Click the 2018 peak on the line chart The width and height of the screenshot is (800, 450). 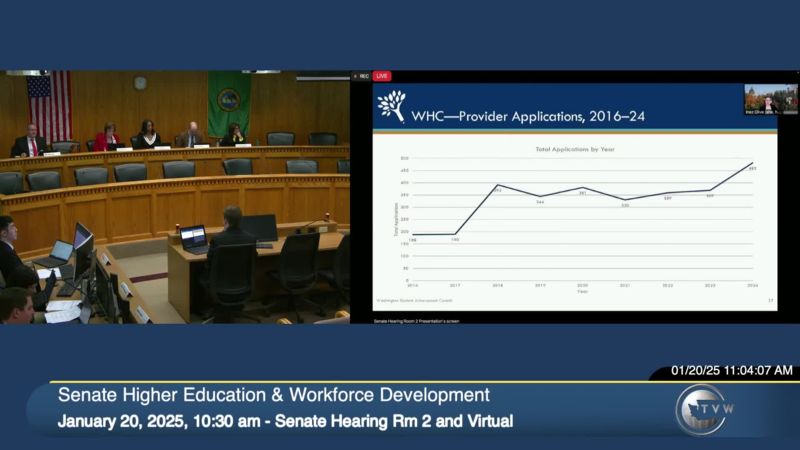coord(498,185)
